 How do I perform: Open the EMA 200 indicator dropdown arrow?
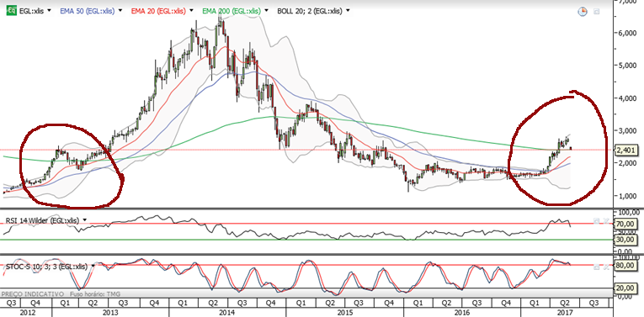266,11
